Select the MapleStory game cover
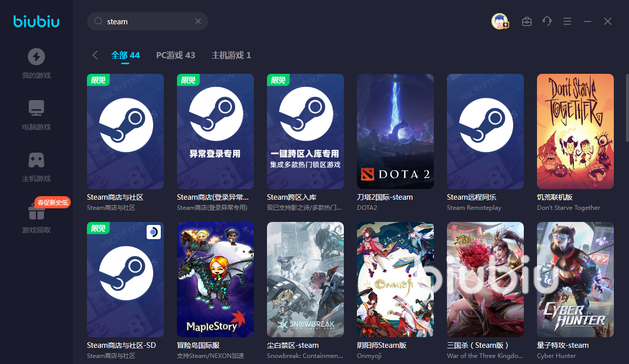This screenshot has height=364, width=629. point(215,279)
